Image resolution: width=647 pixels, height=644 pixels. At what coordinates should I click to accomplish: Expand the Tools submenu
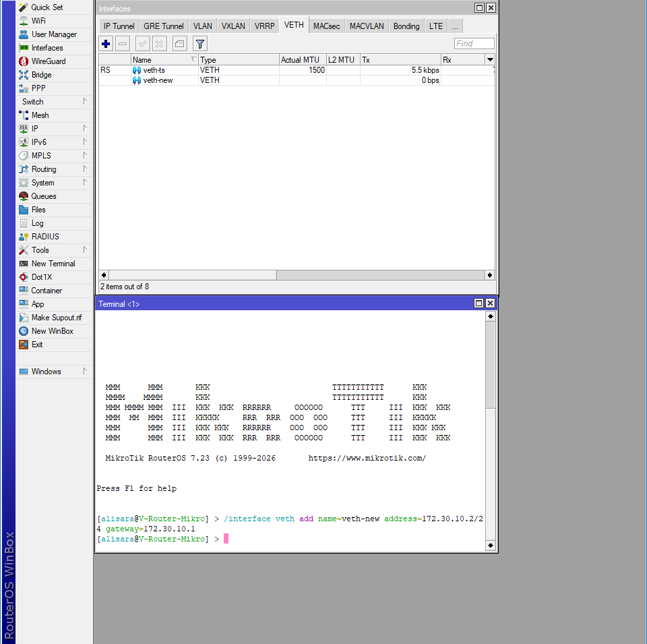coord(54,250)
